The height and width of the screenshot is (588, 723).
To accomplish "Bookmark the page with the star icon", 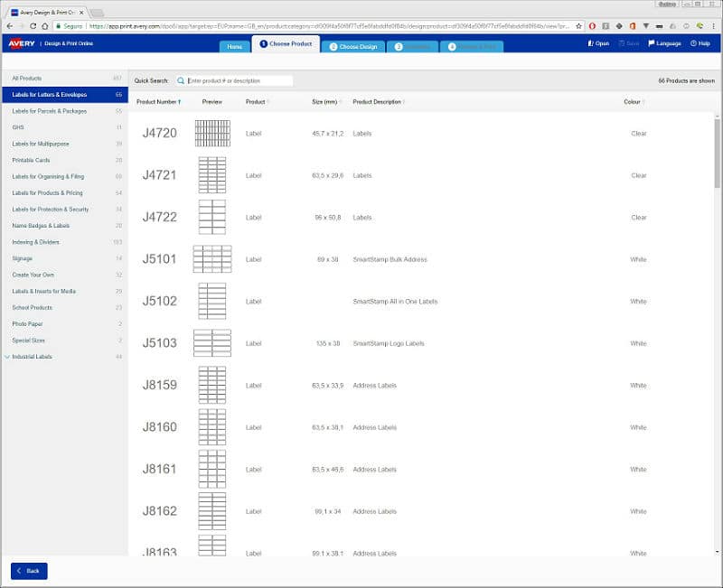I will [578, 26].
